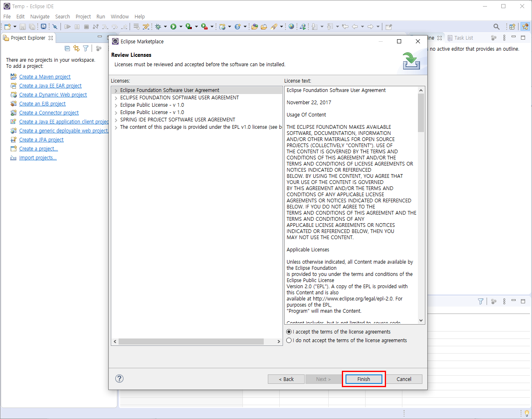This screenshot has width=532, height=419.
Task: Click the Suspend debug icon
Action: click(x=77, y=27)
